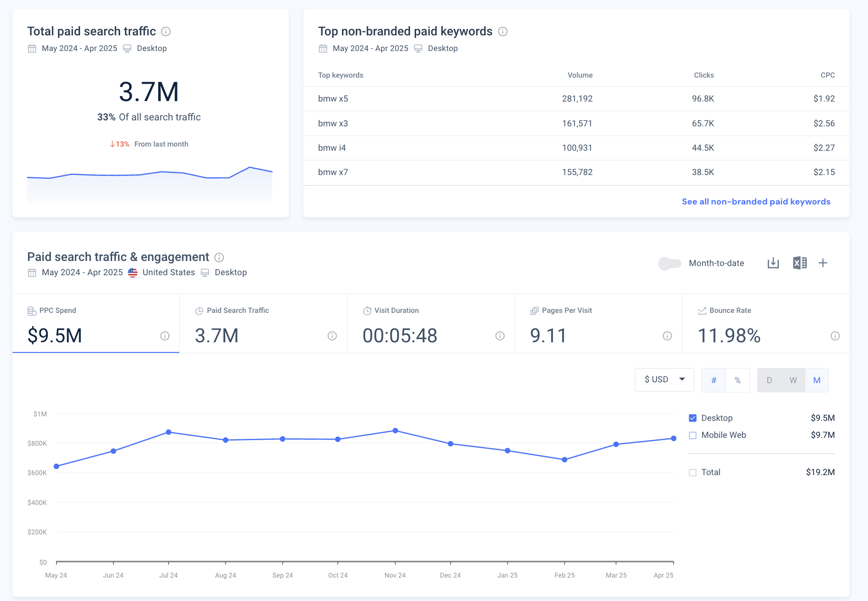Click the Volume column header
This screenshot has width=868, height=601.
(x=580, y=75)
